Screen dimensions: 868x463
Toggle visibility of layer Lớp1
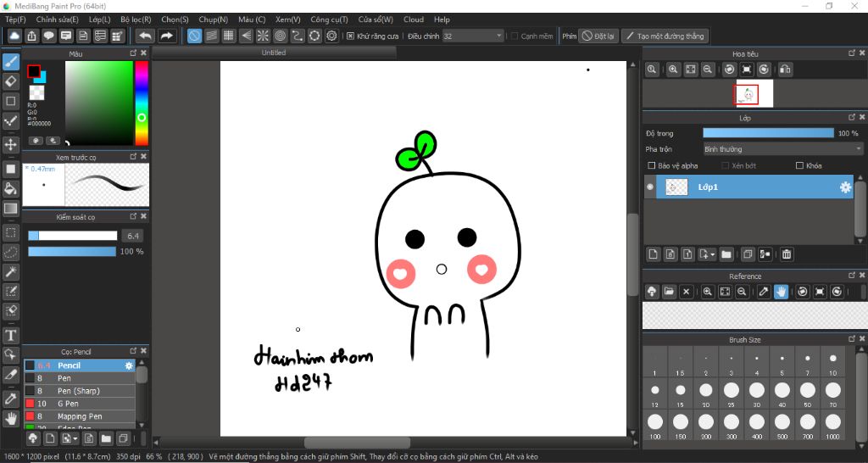click(x=650, y=187)
